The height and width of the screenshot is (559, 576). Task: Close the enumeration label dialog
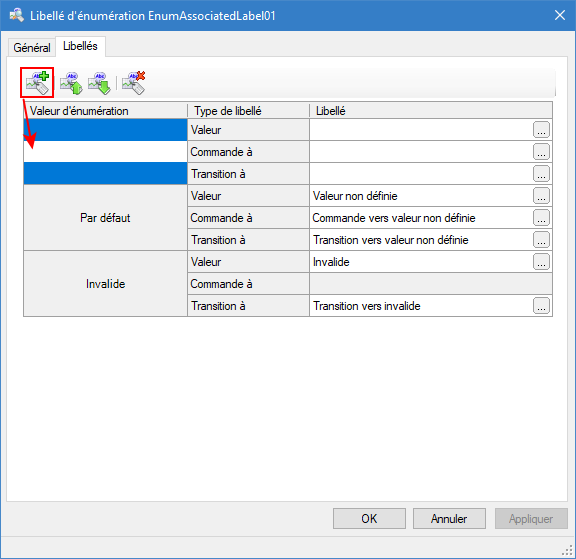[x=559, y=15]
